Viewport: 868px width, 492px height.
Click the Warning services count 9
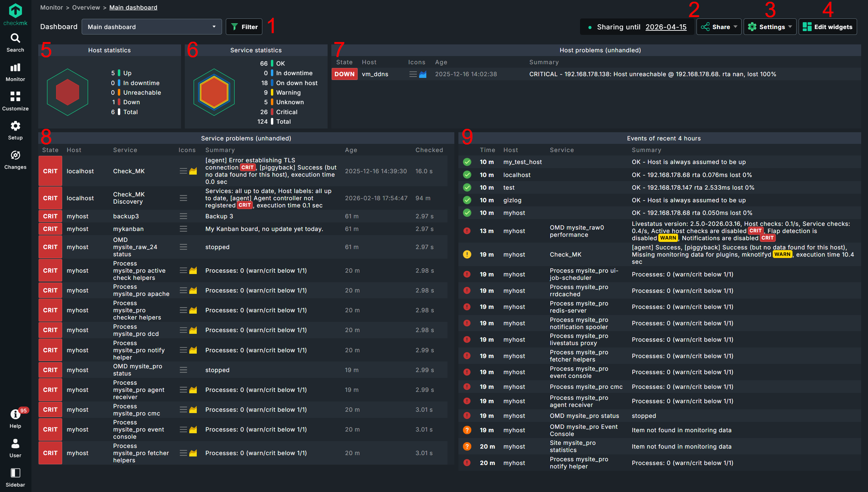coord(266,93)
